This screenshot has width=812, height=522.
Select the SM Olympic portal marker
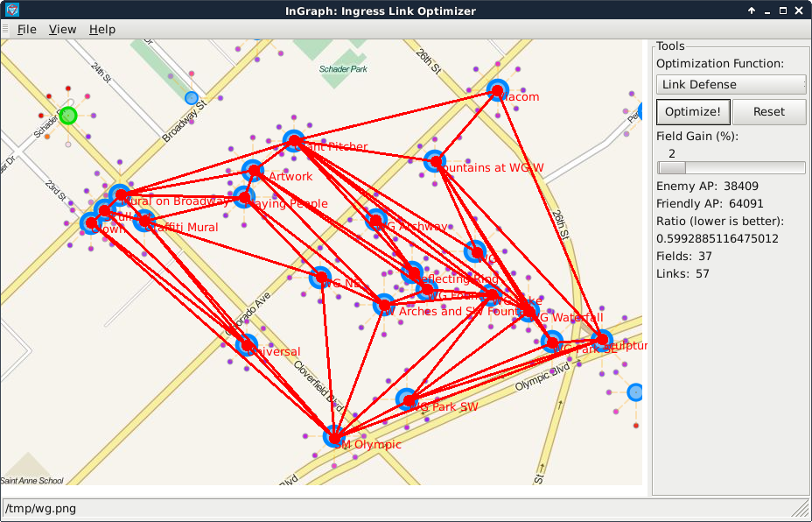[334, 436]
